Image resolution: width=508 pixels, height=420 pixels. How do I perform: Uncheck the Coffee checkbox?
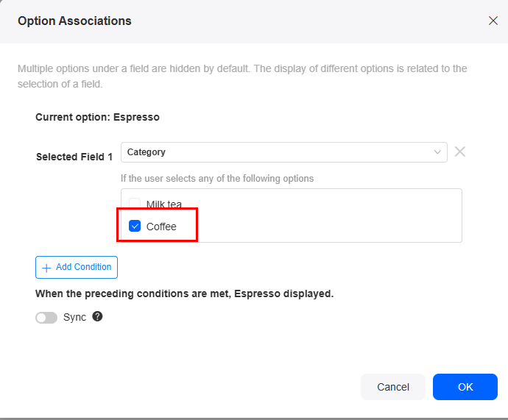coord(135,226)
